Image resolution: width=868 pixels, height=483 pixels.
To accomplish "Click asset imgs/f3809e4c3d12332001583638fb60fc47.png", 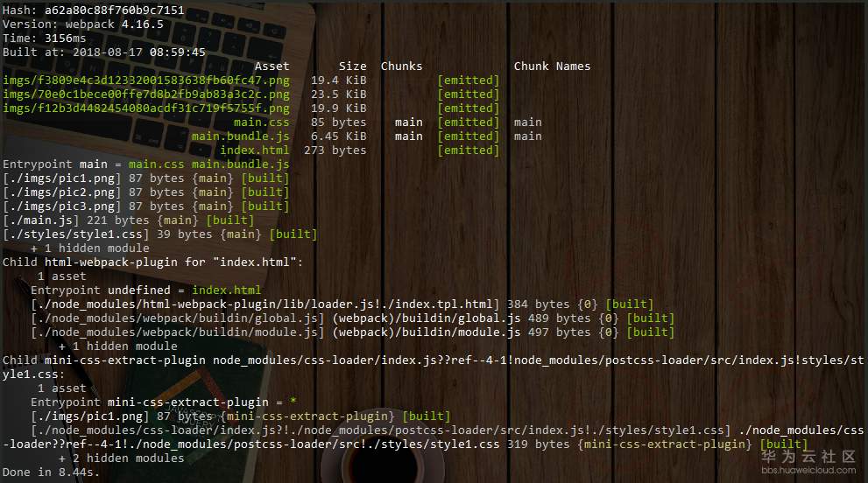I will click(x=146, y=80).
